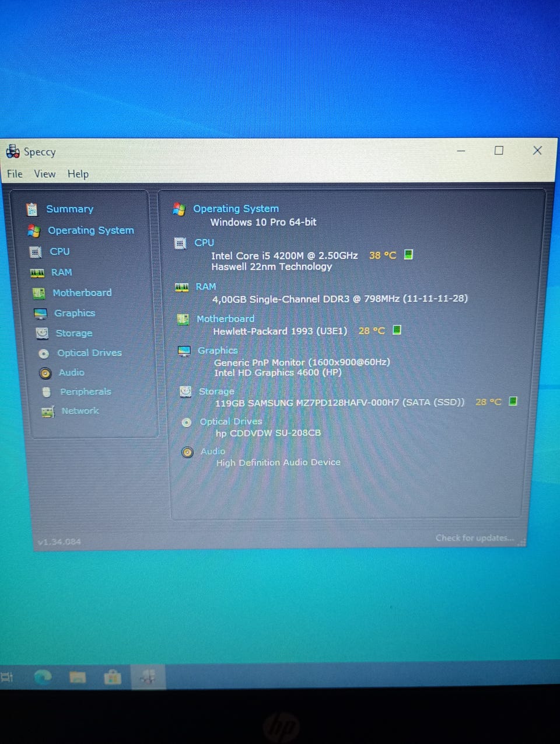Open Microsoft Store from the taskbar
560x744 pixels.
point(113,677)
